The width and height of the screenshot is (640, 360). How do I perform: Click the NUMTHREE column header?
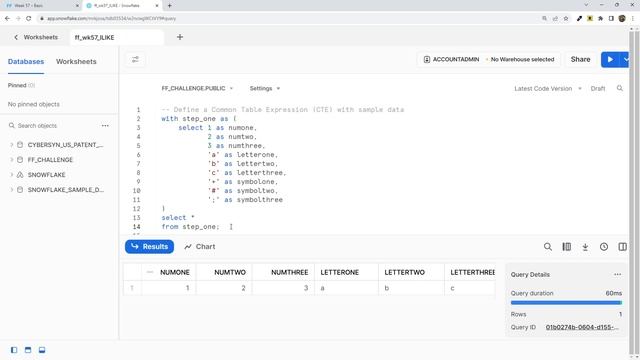pyautogui.click(x=289, y=272)
